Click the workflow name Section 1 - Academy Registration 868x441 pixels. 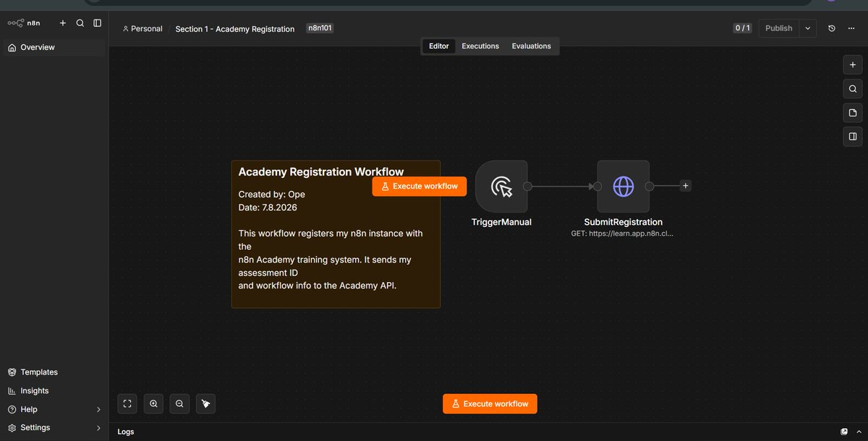[235, 29]
